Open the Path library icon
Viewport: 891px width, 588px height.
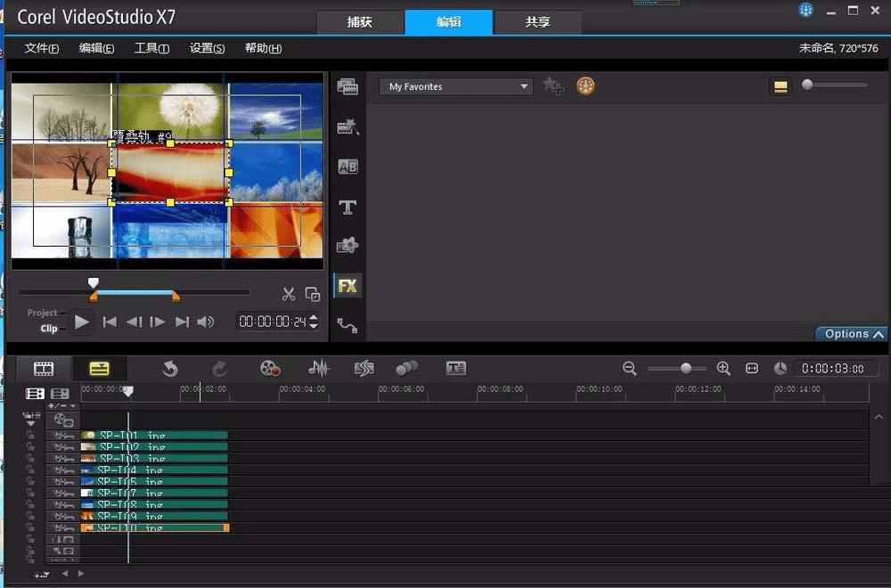point(347,326)
